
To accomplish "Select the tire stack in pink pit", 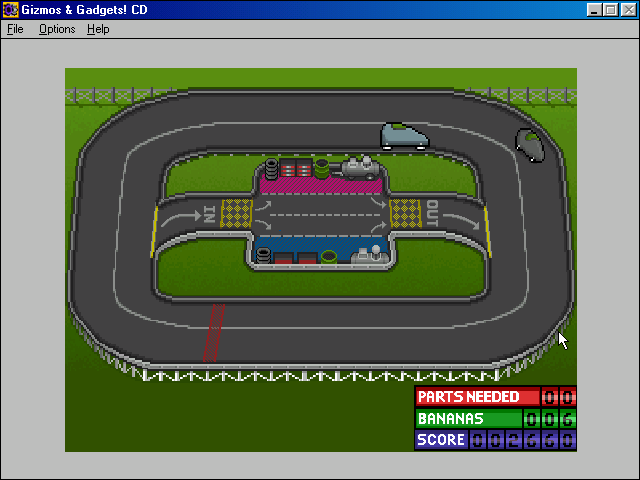I will [x=272, y=169].
